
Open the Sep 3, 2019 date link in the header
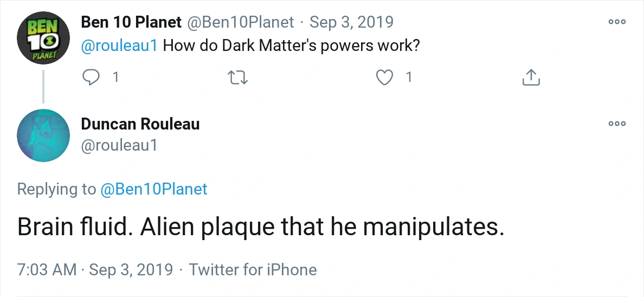click(x=351, y=22)
